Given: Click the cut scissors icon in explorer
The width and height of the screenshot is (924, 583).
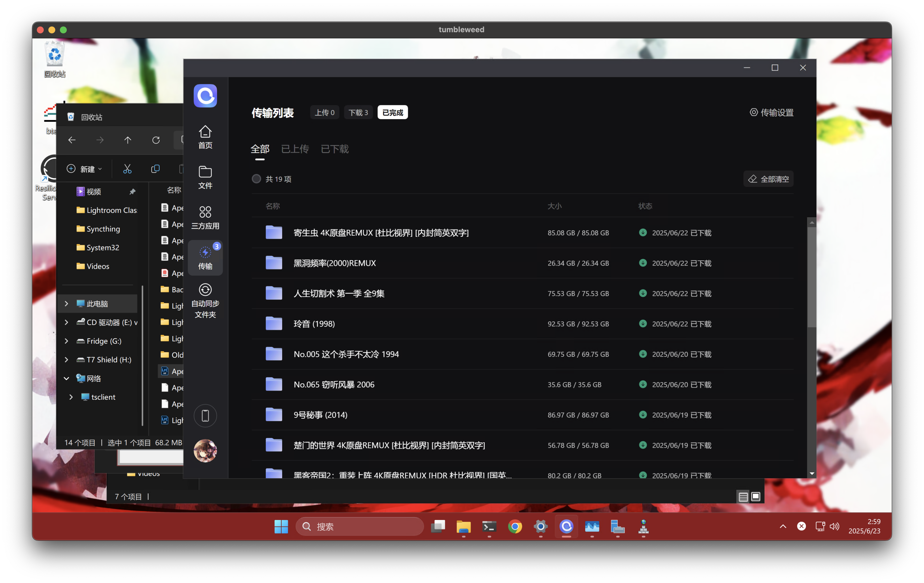Looking at the screenshot, I should (128, 169).
